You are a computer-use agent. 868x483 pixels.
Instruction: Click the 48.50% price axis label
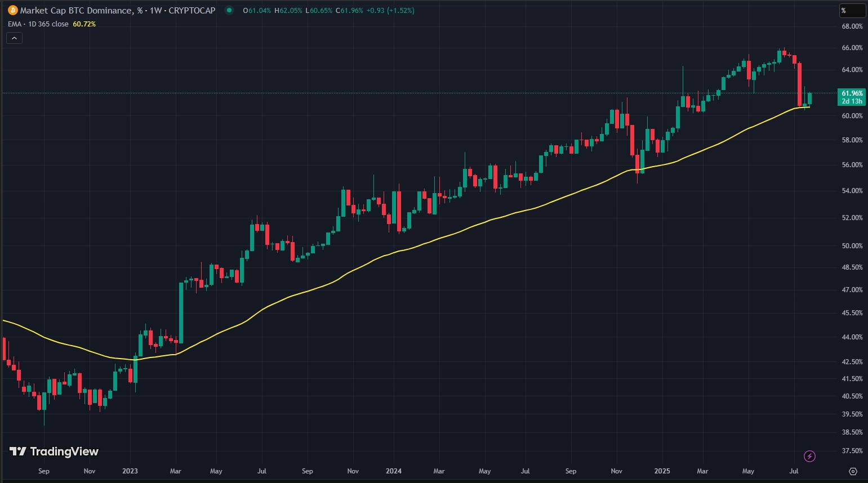pyautogui.click(x=852, y=267)
